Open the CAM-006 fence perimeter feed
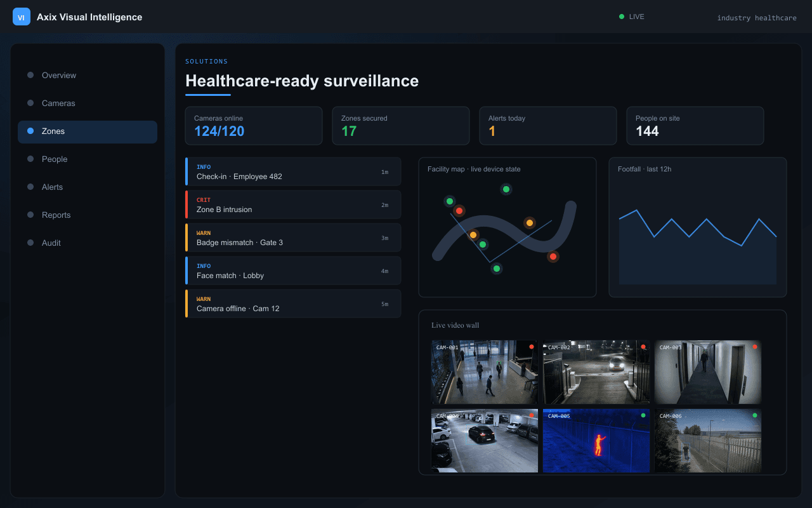 (708, 441)
